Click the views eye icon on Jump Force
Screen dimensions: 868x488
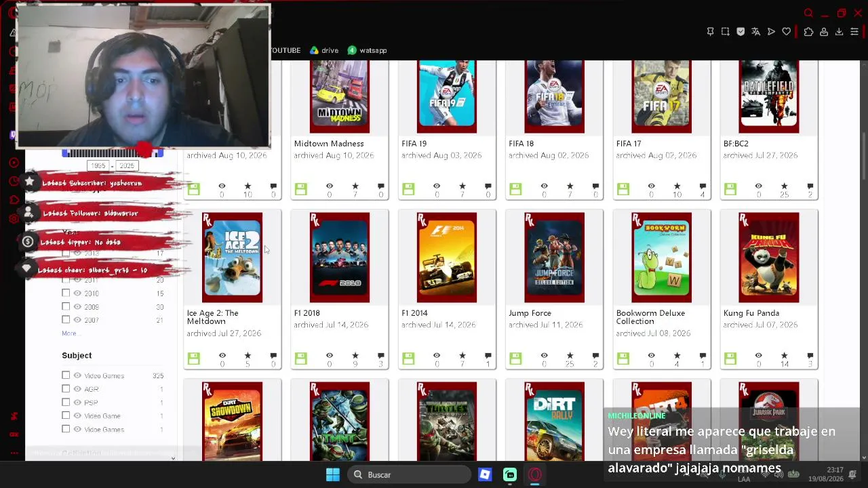point(544,356)
